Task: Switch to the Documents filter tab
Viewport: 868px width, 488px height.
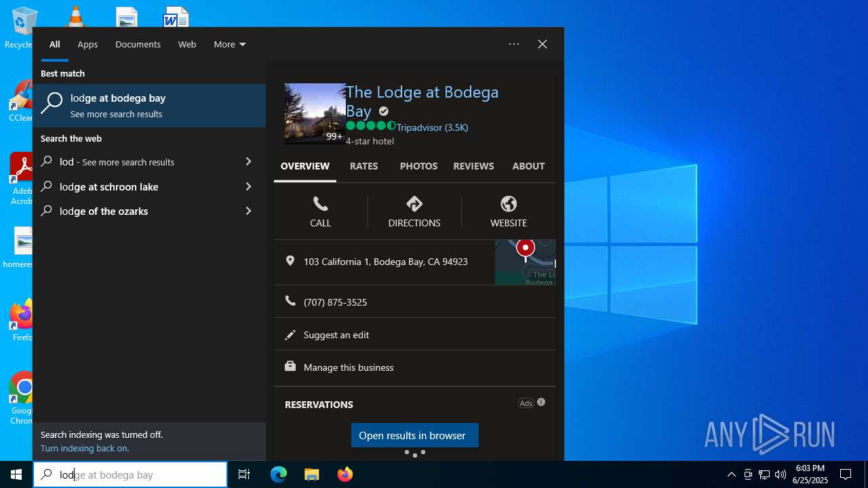Action: click(138, 44)
